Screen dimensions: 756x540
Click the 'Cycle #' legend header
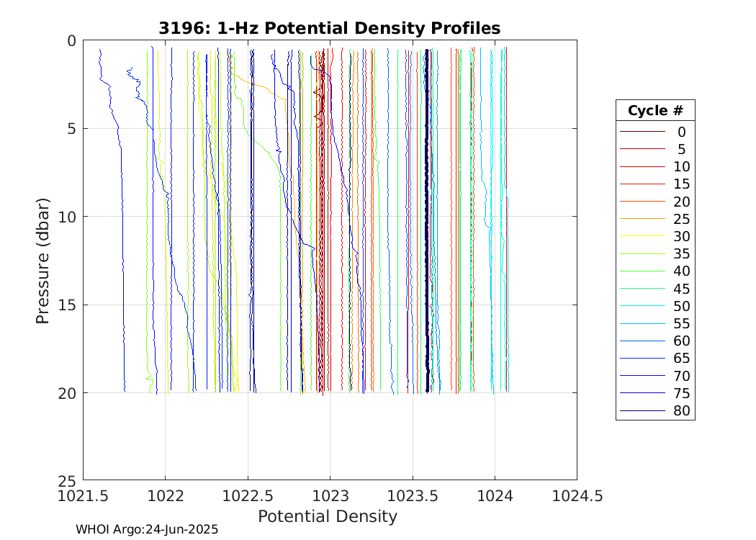click(x=655, y=110)
